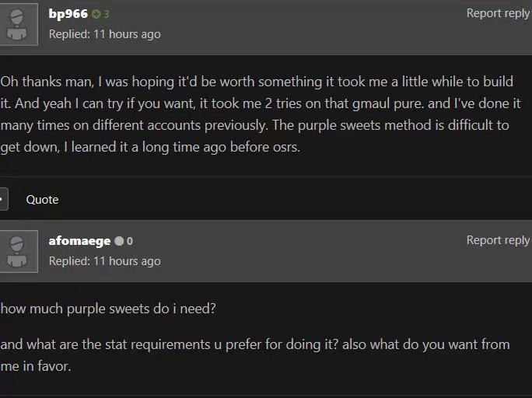Toggle the multi-quote plus button

click(3, 199)
